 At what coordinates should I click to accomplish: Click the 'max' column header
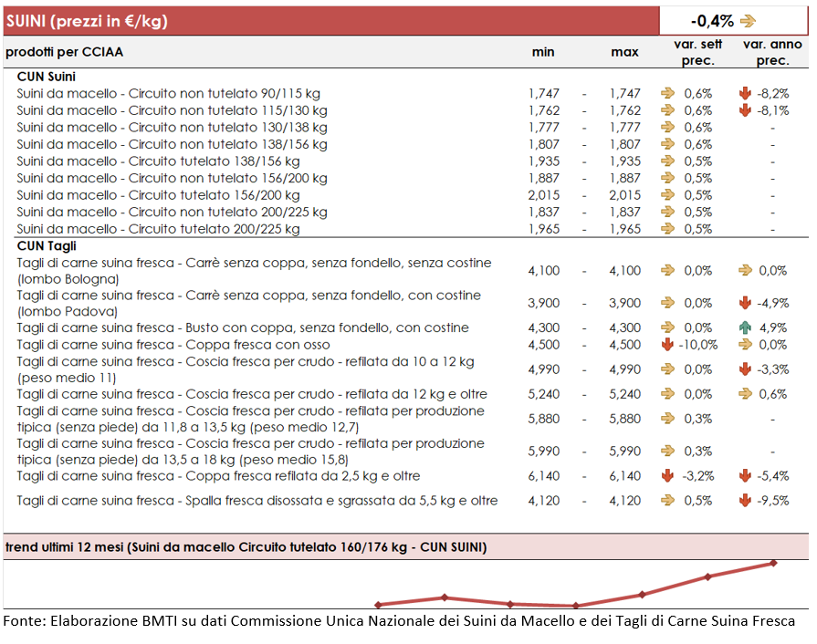click(624, 52)
